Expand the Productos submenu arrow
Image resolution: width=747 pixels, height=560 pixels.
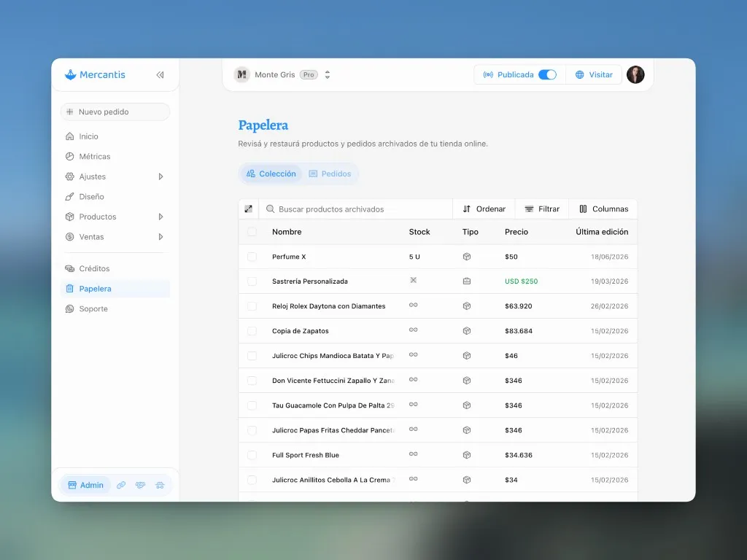point(160,217)
